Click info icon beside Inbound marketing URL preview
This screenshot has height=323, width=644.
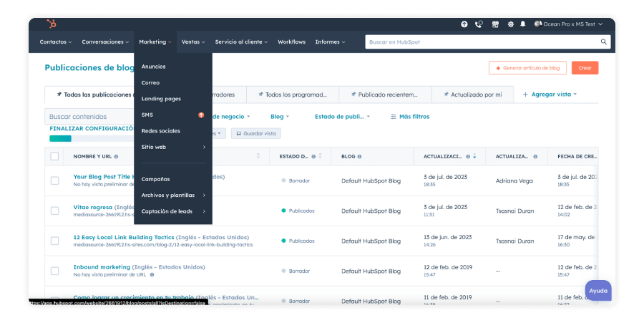(152, 275)
